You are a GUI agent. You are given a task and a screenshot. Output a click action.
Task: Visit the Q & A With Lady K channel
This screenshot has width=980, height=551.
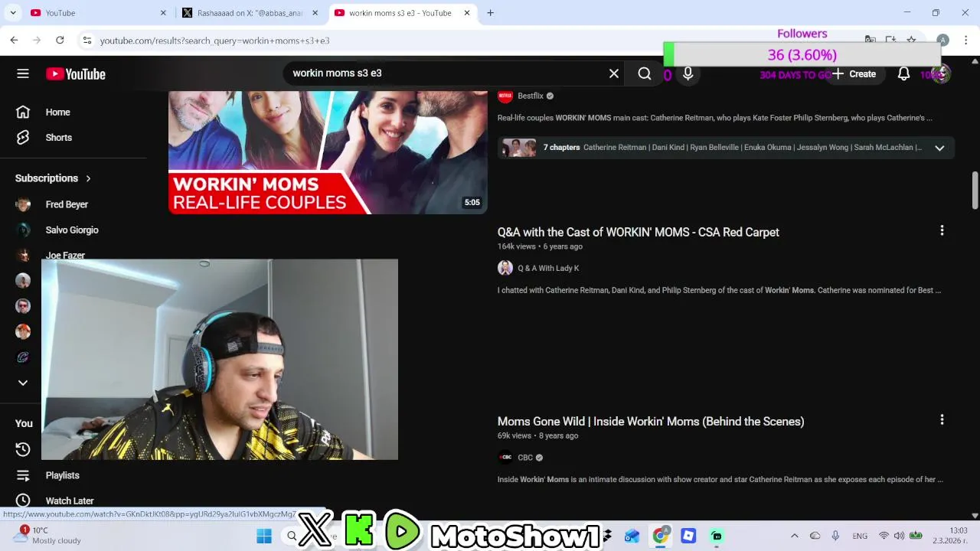pos(548,268)
